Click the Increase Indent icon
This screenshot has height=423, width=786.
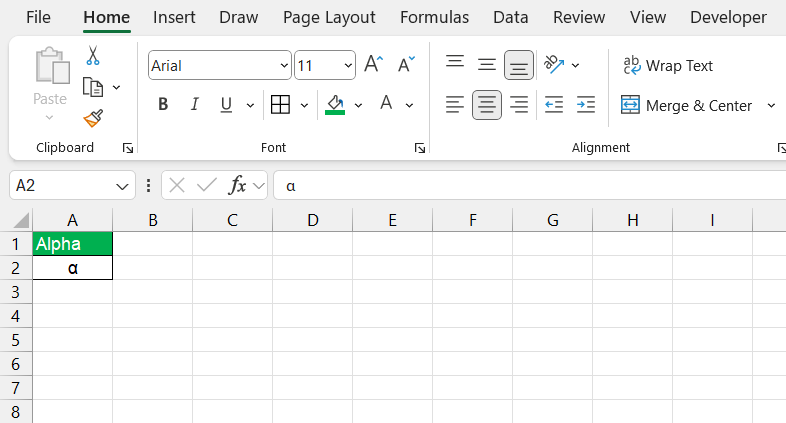click(x=585, y=105)
